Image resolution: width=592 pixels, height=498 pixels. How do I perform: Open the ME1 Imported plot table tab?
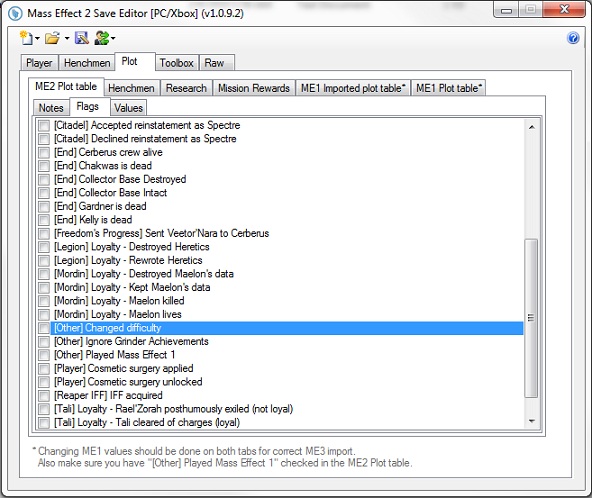(x=353, y=88)
